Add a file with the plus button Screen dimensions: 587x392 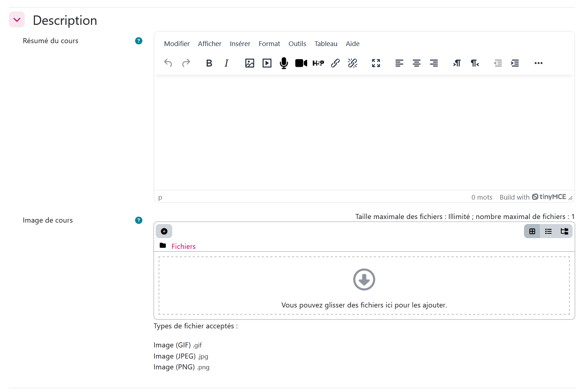click(164, 231)
